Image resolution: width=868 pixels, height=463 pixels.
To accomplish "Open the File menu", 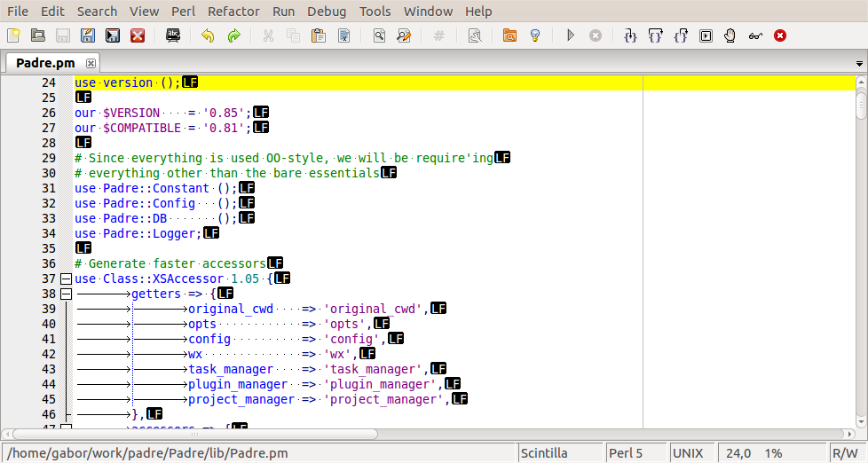I will [17, 11].
